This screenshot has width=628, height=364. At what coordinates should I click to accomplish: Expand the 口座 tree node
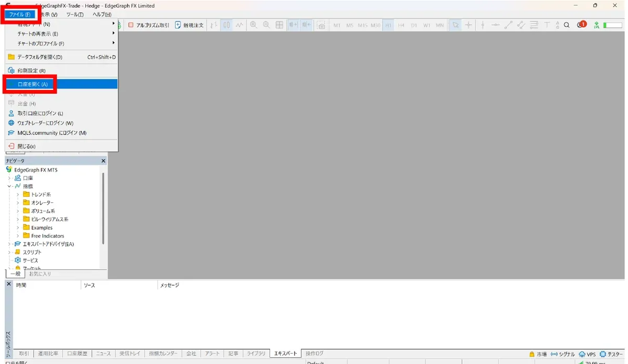click(9, 178)
